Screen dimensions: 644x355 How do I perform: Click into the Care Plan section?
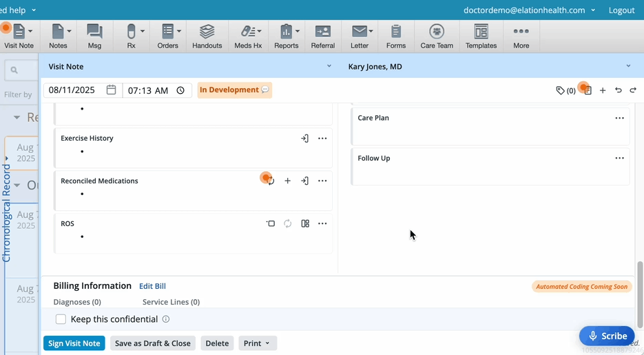490,127
